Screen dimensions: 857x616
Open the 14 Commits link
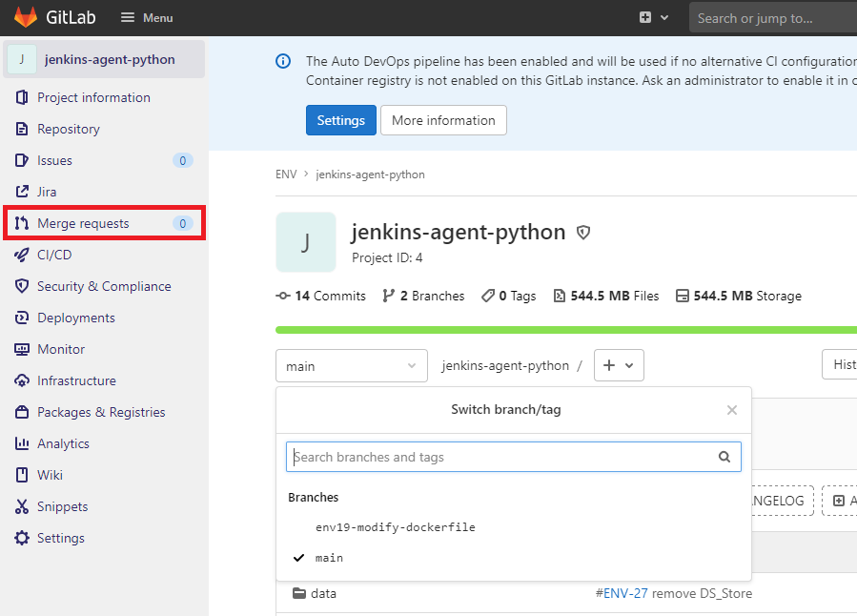tap(321, 296)
